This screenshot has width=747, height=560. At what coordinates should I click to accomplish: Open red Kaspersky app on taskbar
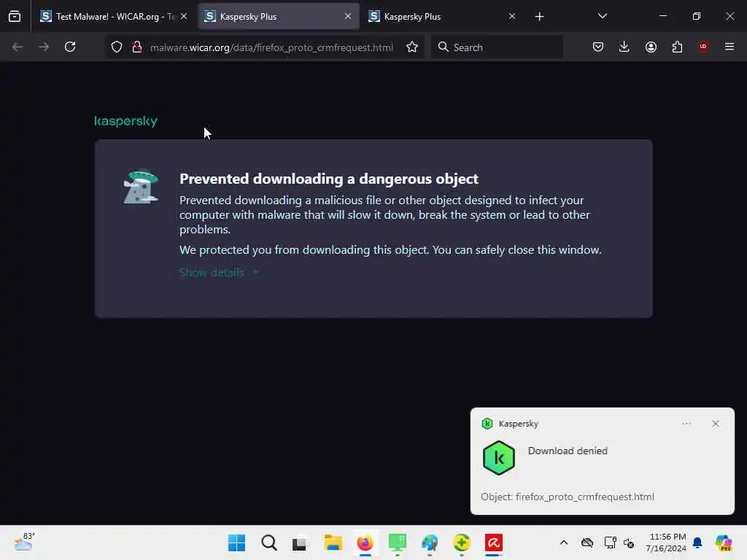coord(494,542)
